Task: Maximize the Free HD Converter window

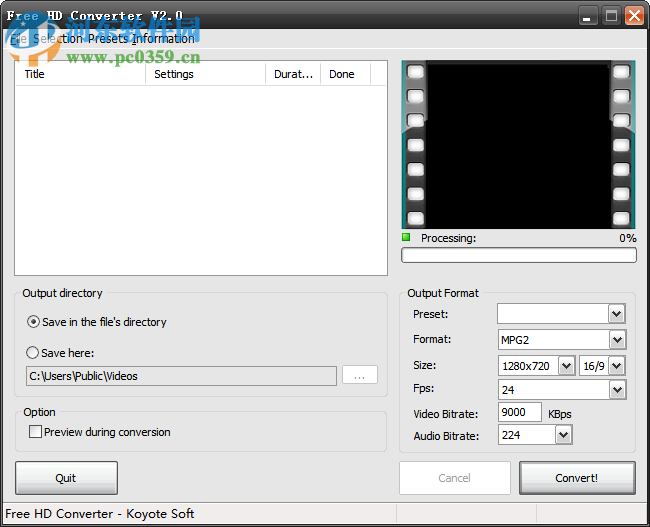Action: 611,16
